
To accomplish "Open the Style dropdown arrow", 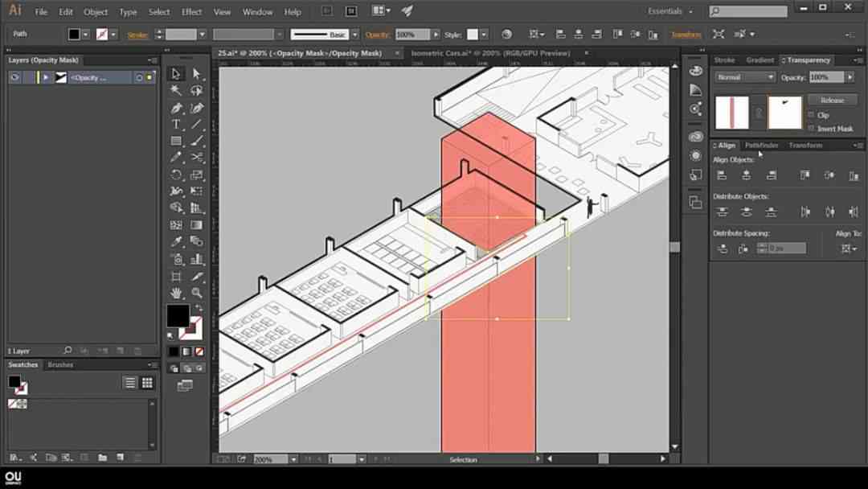I will point(484,35).
